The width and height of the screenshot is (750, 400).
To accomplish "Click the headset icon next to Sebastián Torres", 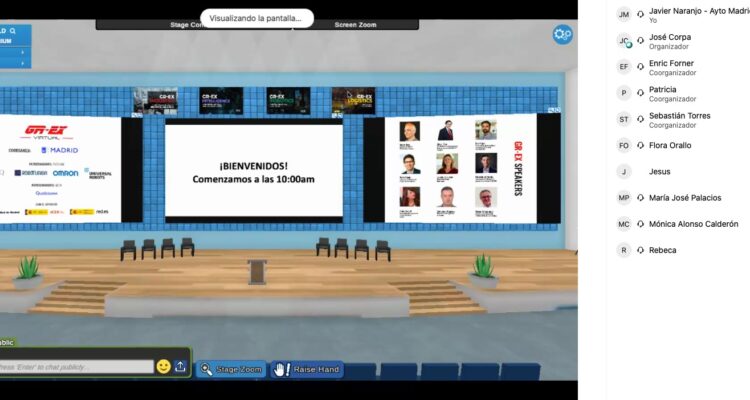I will point(640,120).
